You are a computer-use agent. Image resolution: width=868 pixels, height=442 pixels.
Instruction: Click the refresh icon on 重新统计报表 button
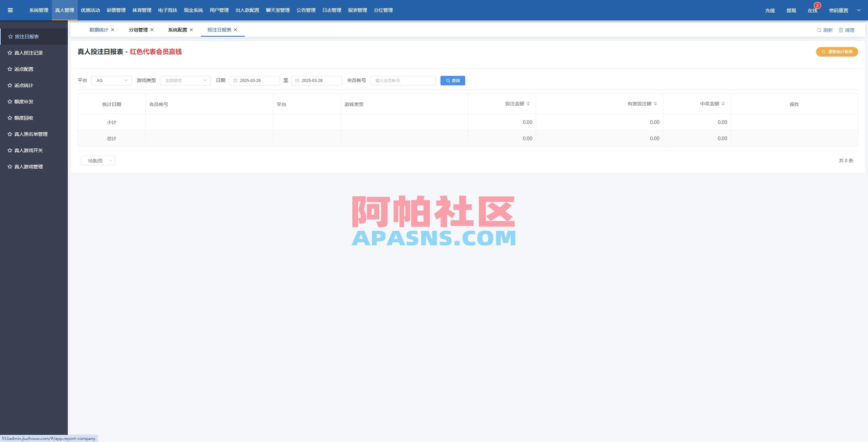click(823, 52)
